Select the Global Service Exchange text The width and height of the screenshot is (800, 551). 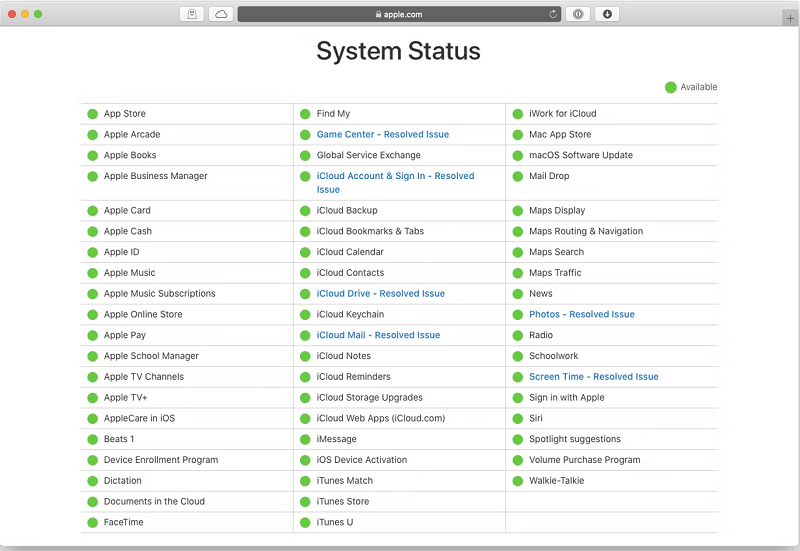point(368,155)
